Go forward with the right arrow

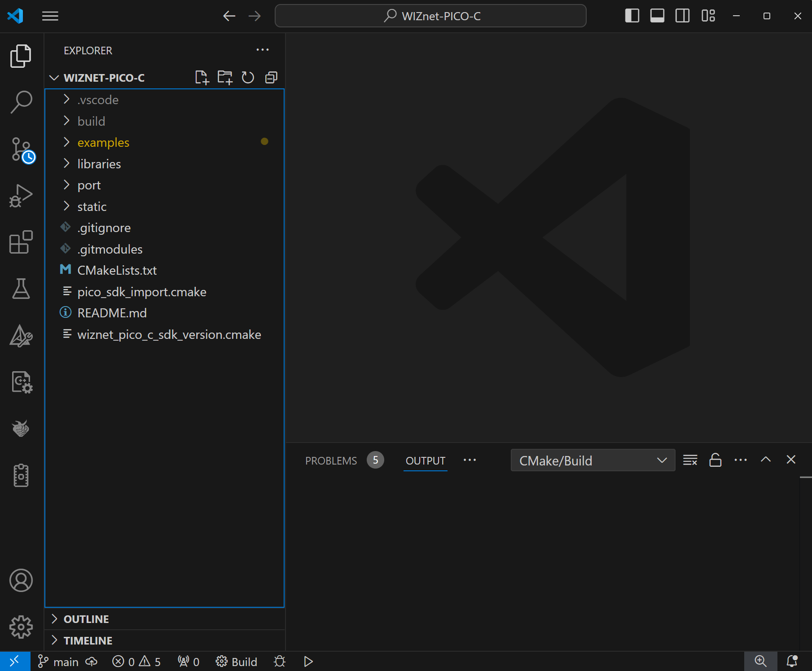255,16
